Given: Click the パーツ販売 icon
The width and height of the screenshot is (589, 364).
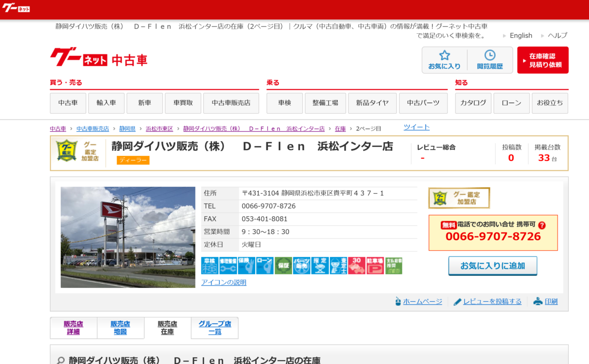Looking at the screenshot, I should click(x=301, y=265).
